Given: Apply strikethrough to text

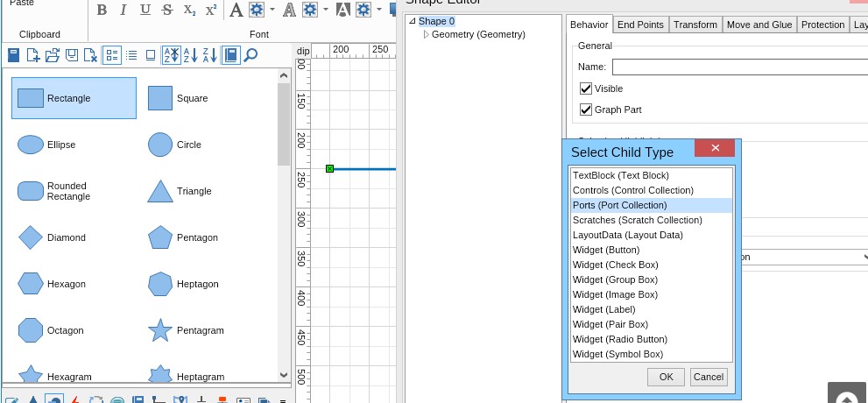Looking at the screenshot, I should (166, 11).
